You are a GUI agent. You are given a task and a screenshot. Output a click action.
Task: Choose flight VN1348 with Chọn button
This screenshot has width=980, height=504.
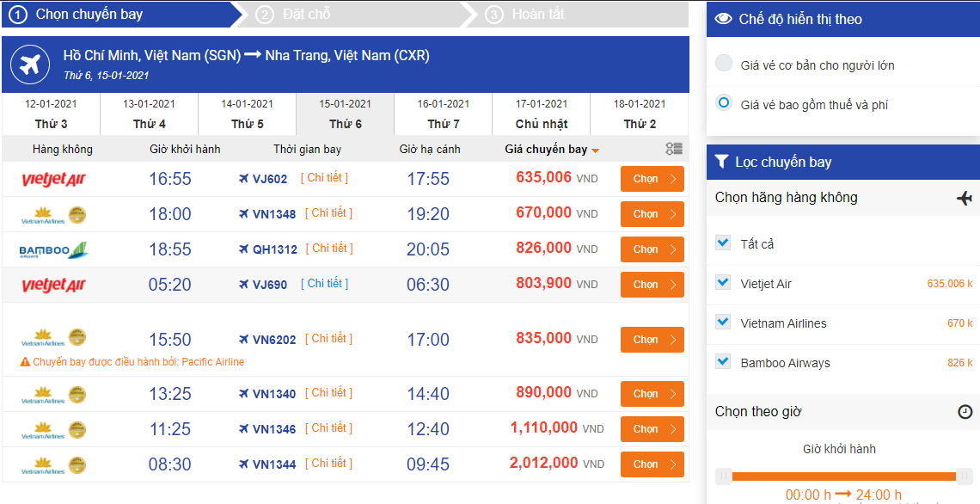(x=652, y=214)
